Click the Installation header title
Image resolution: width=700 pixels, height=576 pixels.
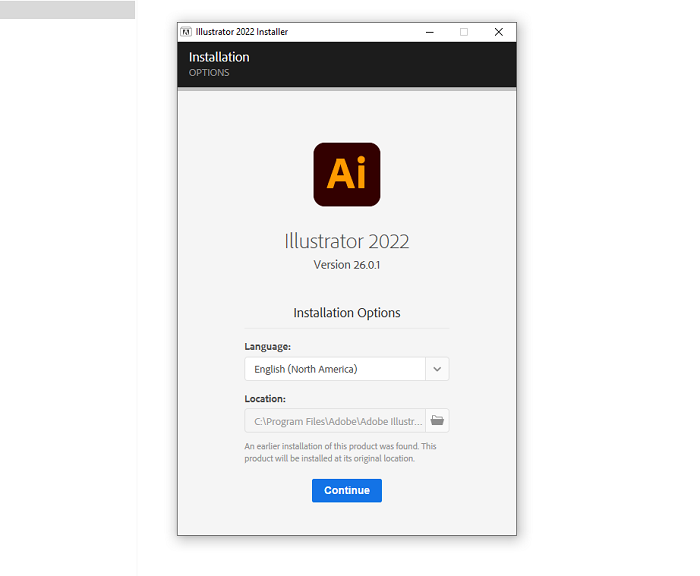219,57
